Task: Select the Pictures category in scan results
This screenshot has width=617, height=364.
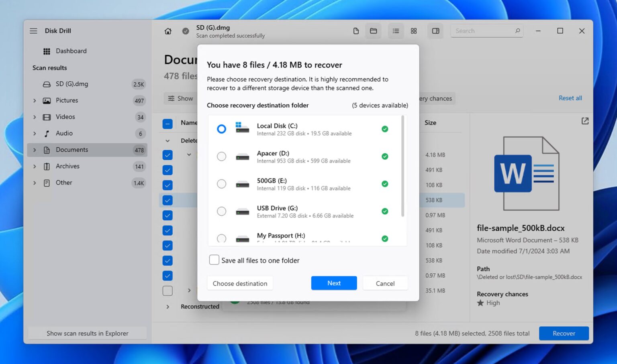Action: tap(67, 100)
